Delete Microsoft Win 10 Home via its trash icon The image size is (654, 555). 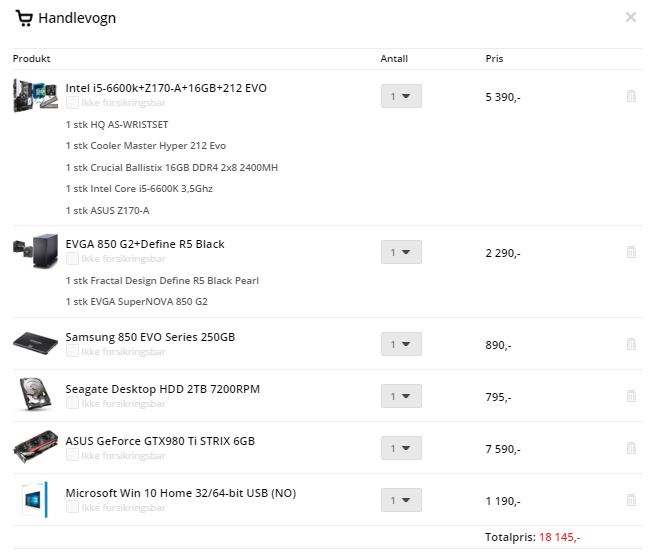[631, 500]
